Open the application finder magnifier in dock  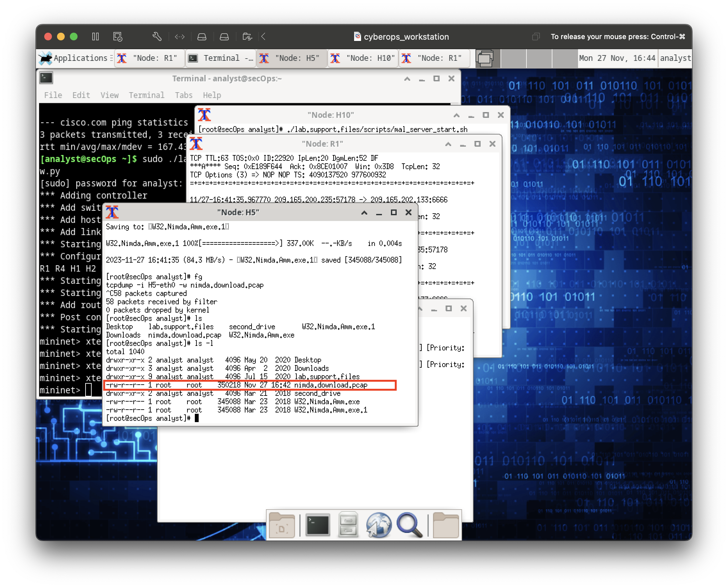point(409,525)
